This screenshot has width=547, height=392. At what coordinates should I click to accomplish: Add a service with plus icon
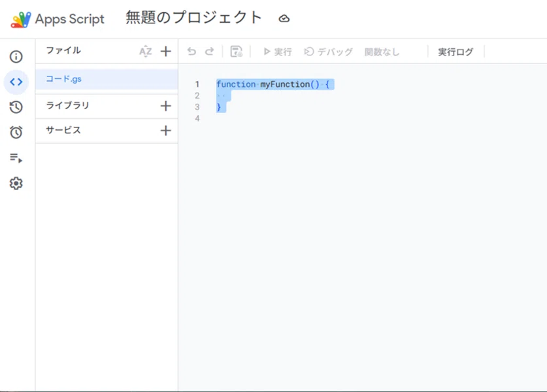tap(166, 131)
